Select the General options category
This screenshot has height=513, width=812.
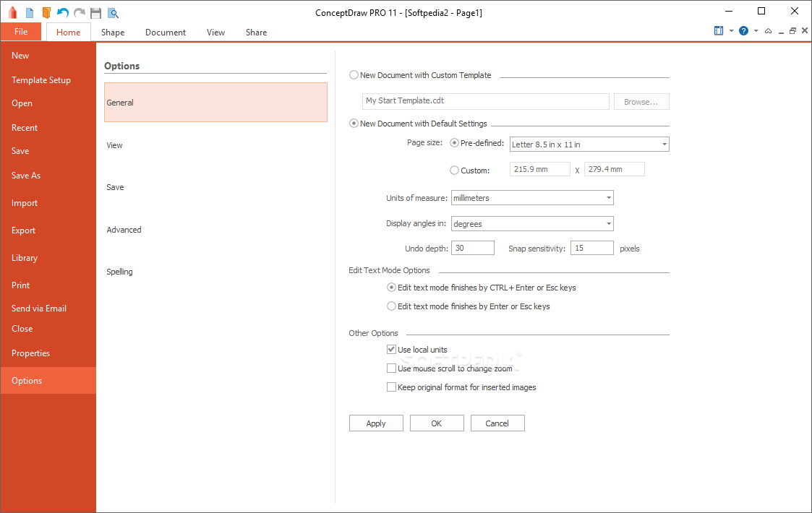(x=215, y=102)
